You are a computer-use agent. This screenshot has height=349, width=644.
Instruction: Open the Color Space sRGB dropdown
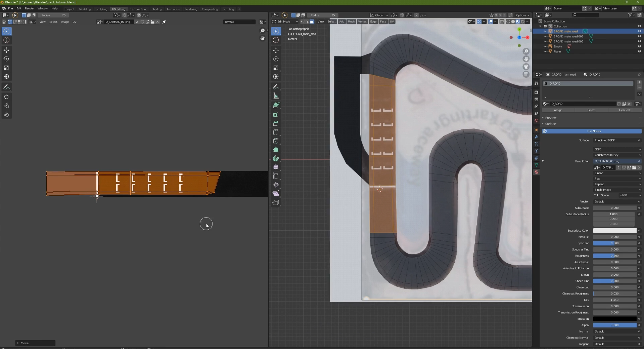pyautogui.click(x=630, y=195)
